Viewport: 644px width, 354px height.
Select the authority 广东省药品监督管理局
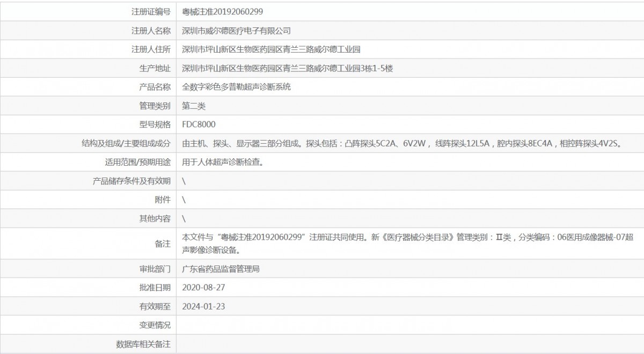tap(221, 269)
